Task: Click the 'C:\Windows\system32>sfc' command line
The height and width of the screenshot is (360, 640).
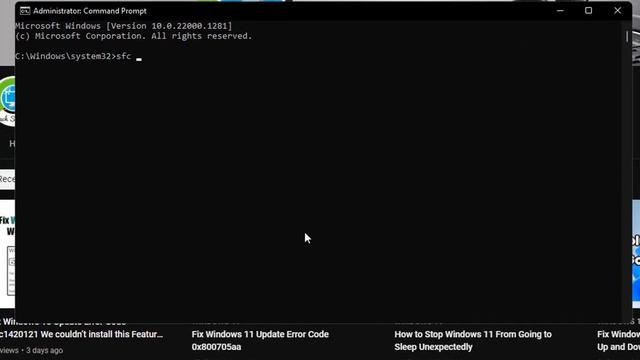Action: coord(73,56)
